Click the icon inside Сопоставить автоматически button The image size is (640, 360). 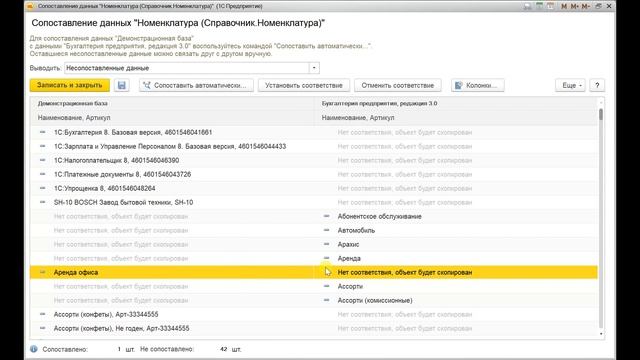147,85
